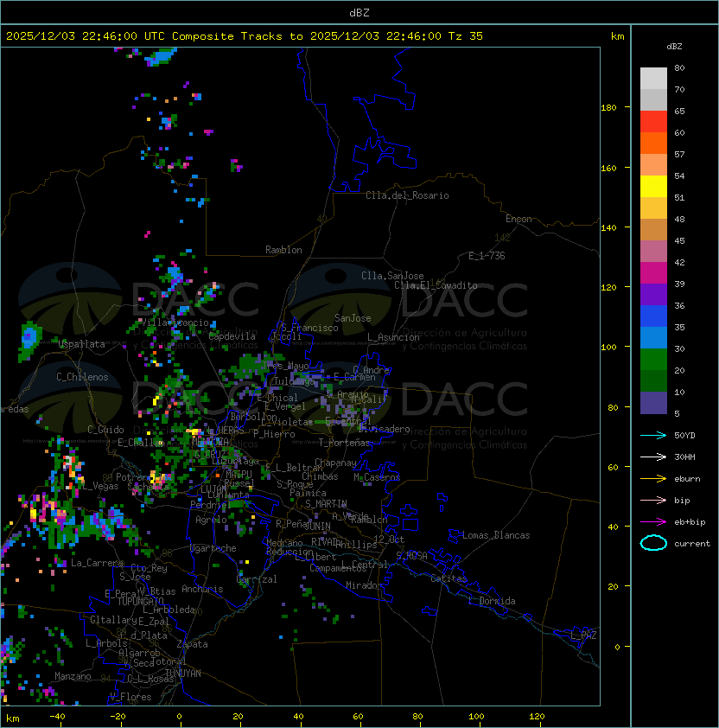Image resolution: width=719 pixels, height=728 pixels.
Task: Click the 'M_Caseros' map label
Action: tap(377, 477)
